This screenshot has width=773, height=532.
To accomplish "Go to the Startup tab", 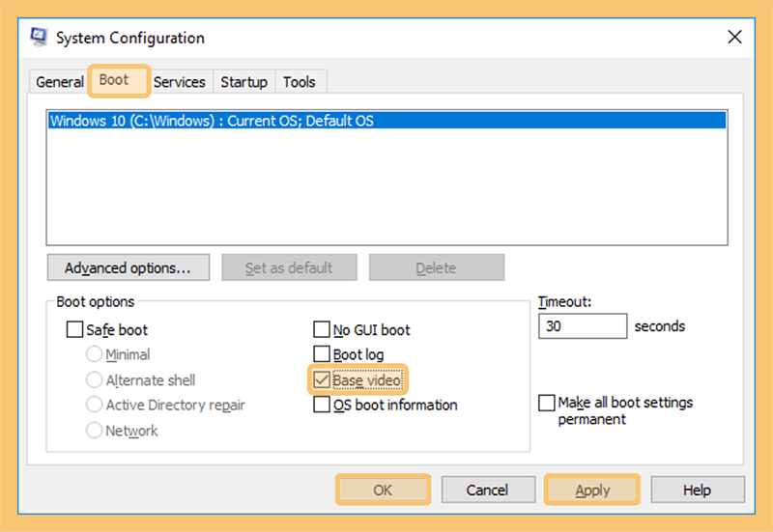I will 244,82.
